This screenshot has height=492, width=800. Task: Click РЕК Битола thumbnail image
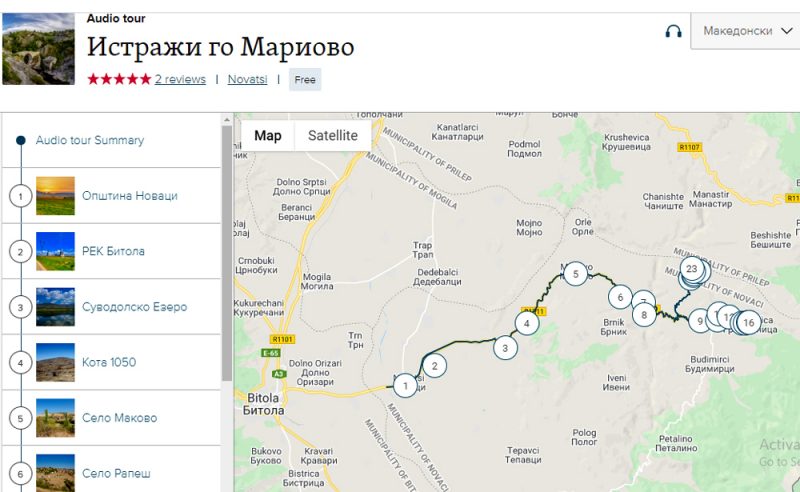(x=55, y=251)
